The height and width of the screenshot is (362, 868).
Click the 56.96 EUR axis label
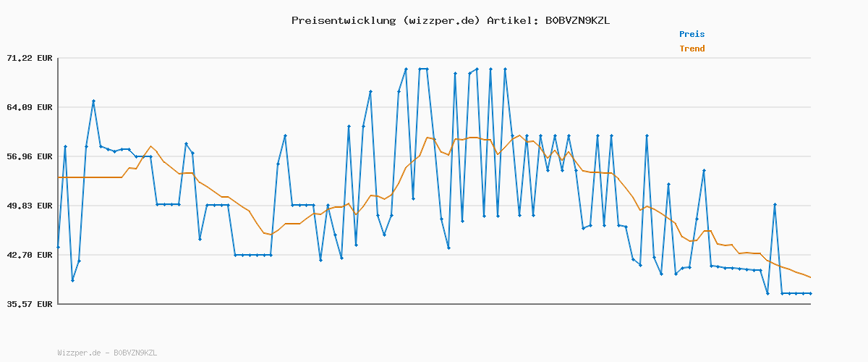point(30,156)
